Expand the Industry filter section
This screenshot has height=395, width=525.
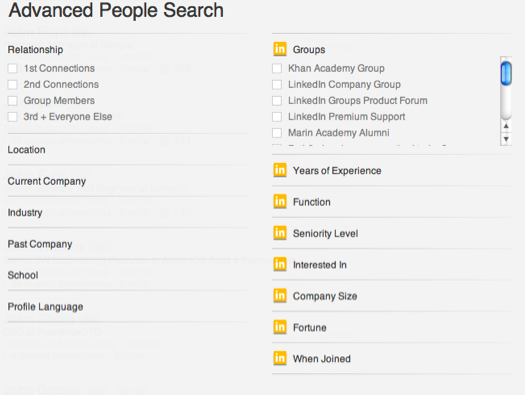[25, 213]
